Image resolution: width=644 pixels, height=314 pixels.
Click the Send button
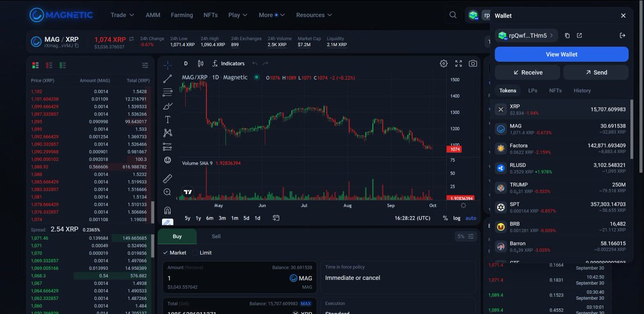(596, 72)
